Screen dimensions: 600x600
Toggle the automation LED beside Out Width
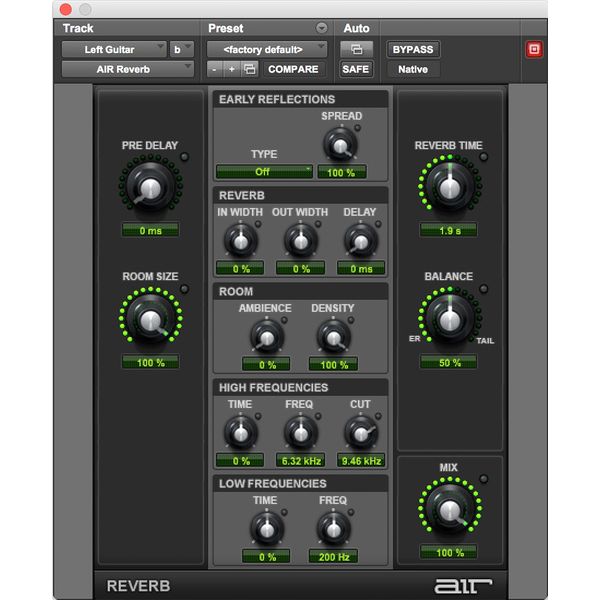pos(318,224)
